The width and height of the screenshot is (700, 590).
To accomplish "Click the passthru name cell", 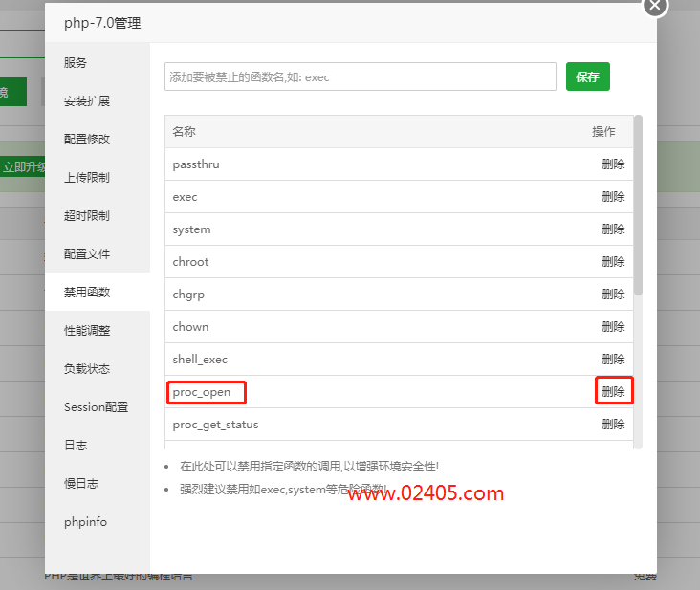I will [x=196, y=164].
